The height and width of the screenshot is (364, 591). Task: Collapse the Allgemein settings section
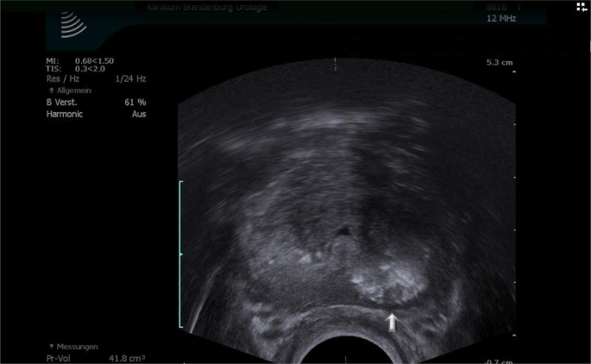pos(52,91)
